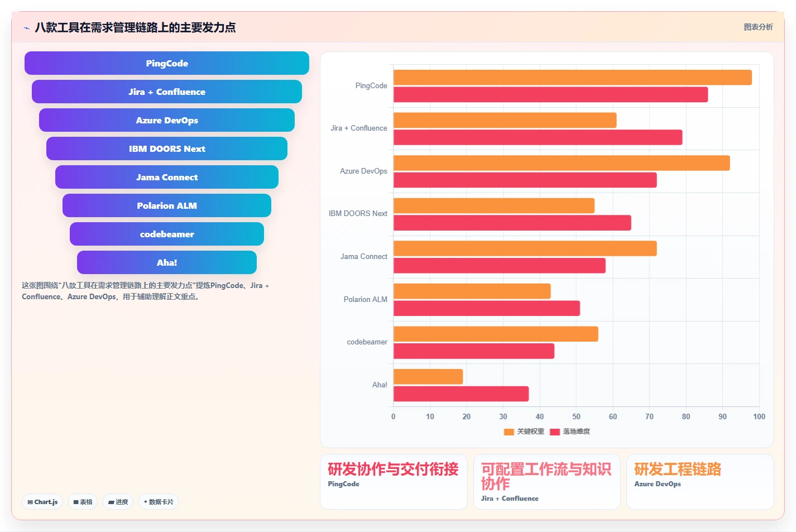Screen dimensions: 796x532
Task: Click the orange Aha! bar
Action: pyautogui.click(x=428, y=377)
